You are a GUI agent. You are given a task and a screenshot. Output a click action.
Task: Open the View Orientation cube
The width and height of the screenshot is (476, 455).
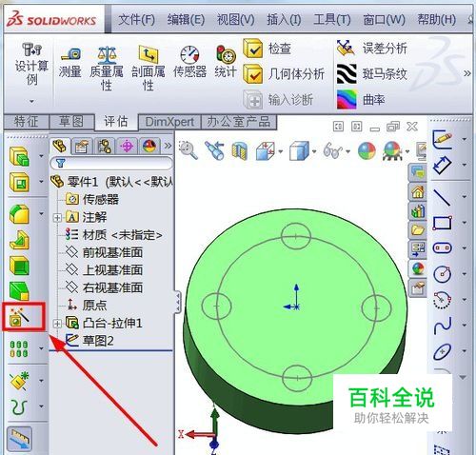(x=266, y=150)
